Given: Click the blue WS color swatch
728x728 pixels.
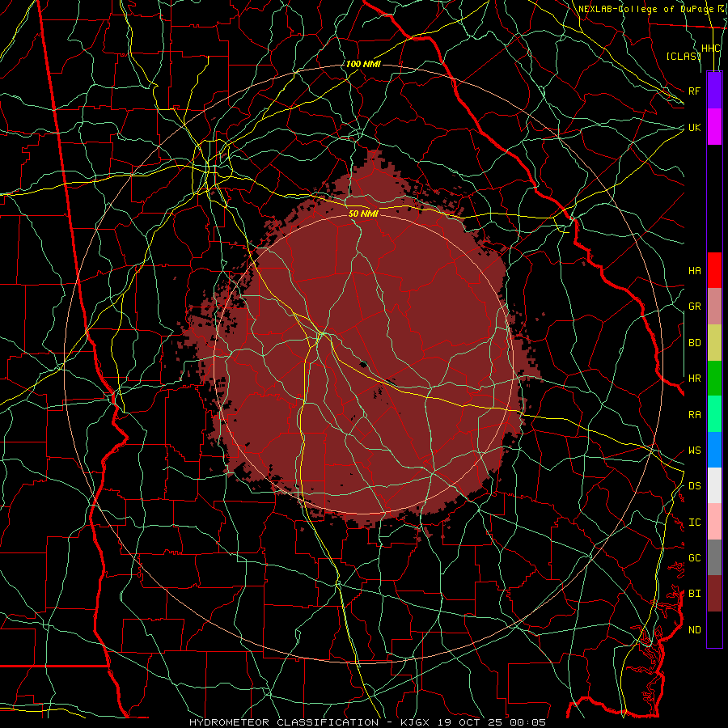Looking at the screenshot, I should pos(714,450).
